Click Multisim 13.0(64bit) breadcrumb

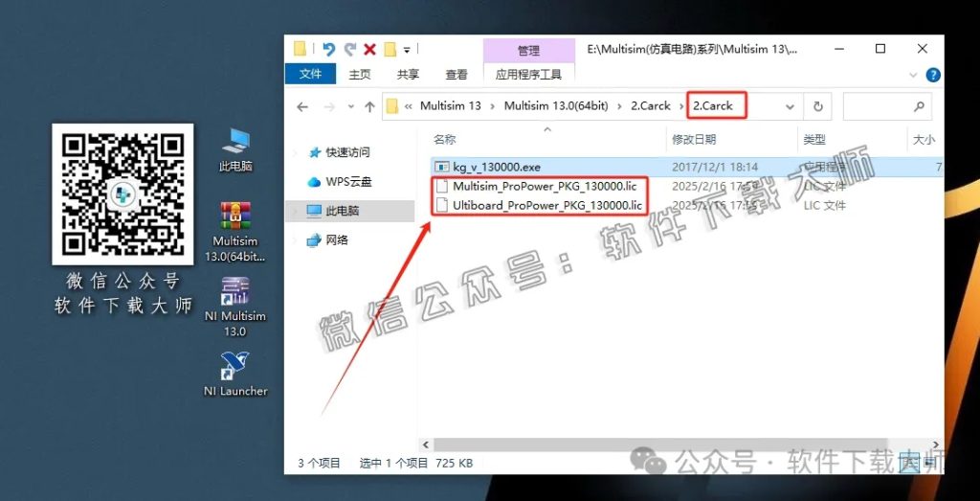tap(556, 105)
